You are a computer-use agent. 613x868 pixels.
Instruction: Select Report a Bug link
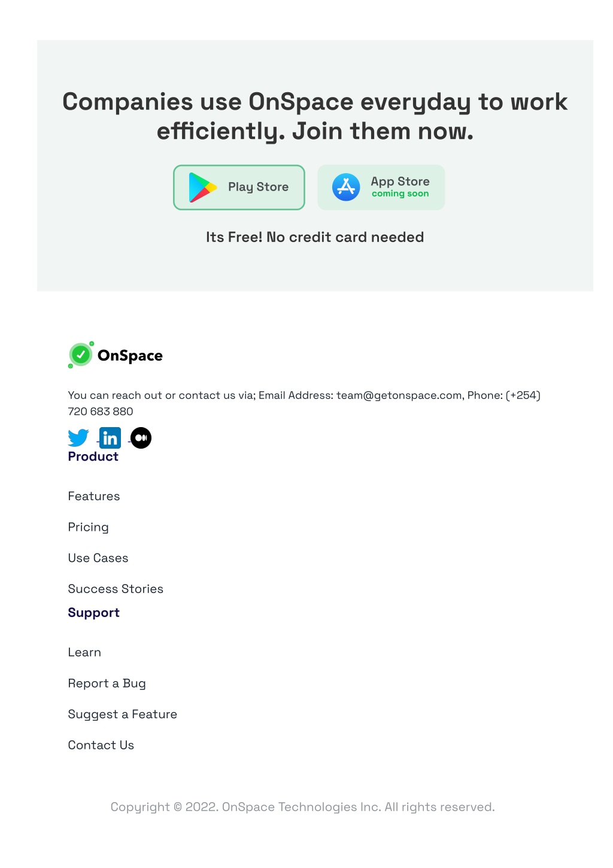pos(107,684)
